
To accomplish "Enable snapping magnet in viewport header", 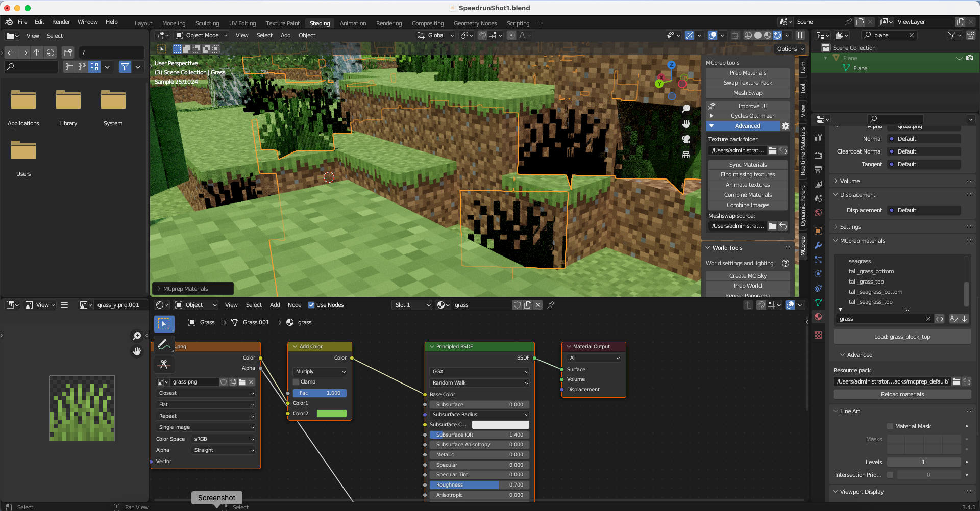I will click(482, 35).
